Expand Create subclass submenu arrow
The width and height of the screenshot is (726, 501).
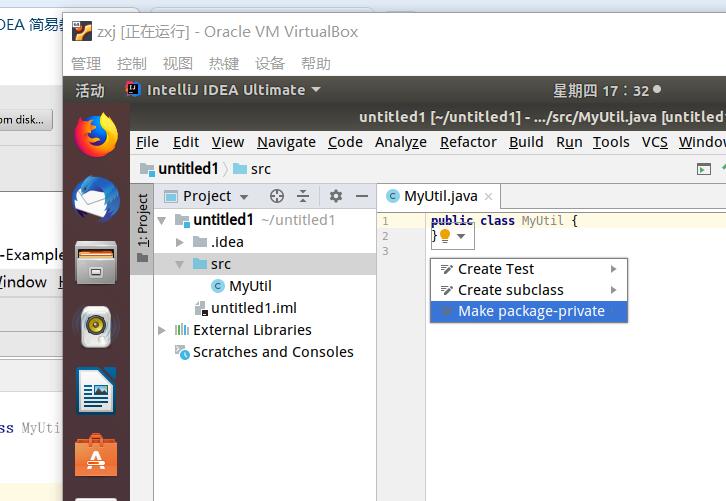click(x=613, y=290)
